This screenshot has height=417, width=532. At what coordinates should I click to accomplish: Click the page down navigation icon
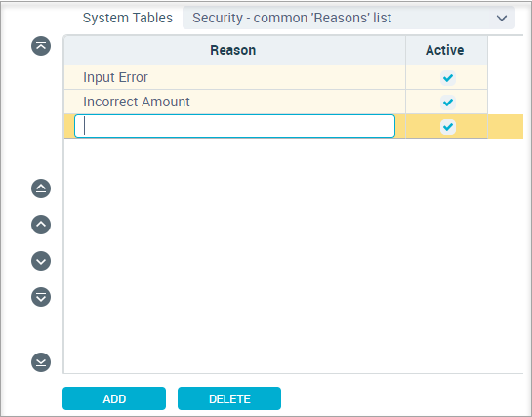[x=41, y=297]
